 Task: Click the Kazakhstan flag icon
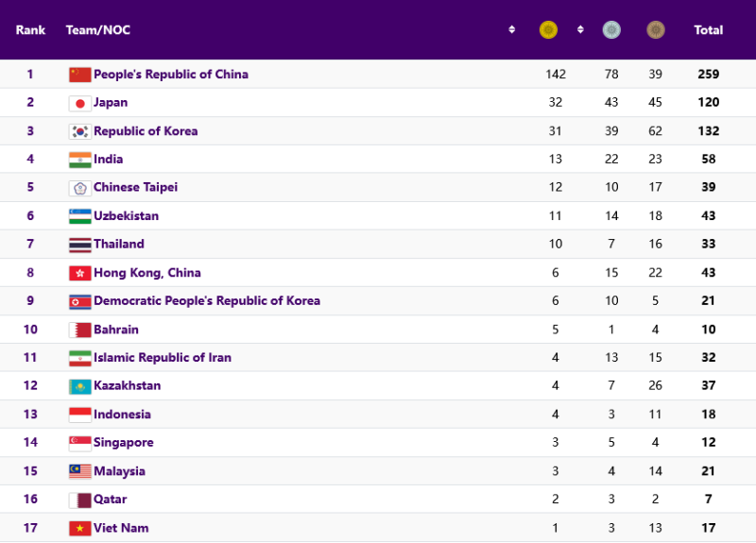(80, 386)
